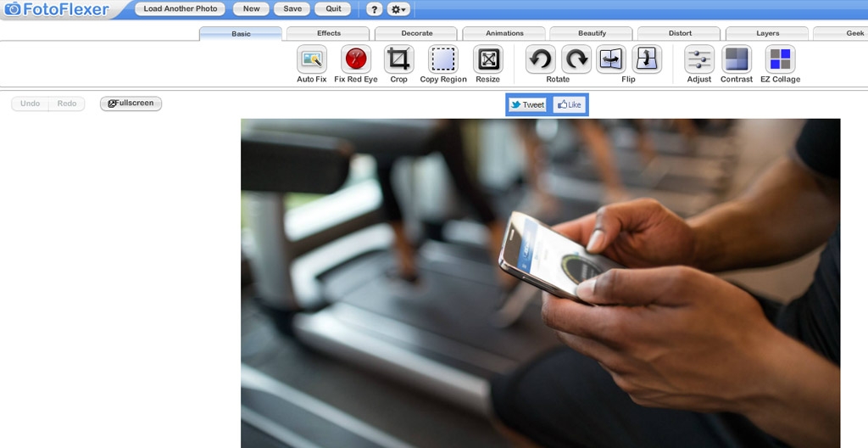868x448 pixels.
Task: Open the Animations tab
Action: (504, 33)
